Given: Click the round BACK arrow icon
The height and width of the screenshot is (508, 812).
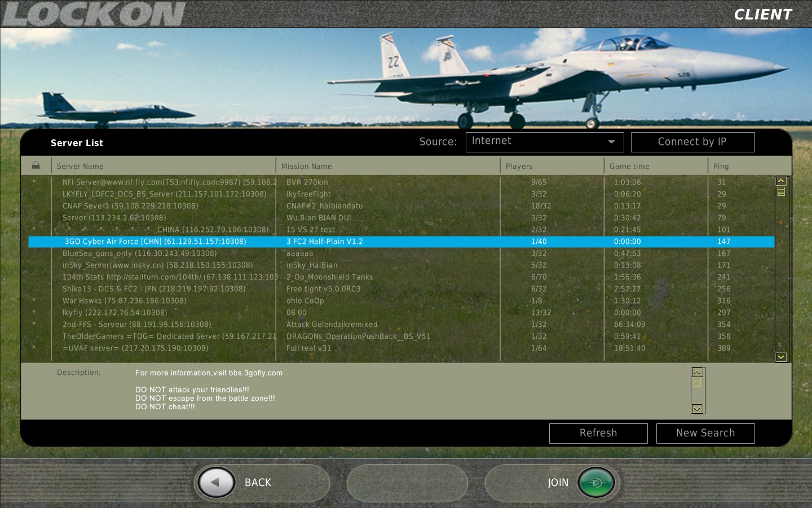Looking at the screenshot, I should pyautogui.click(x=217, y=483).
